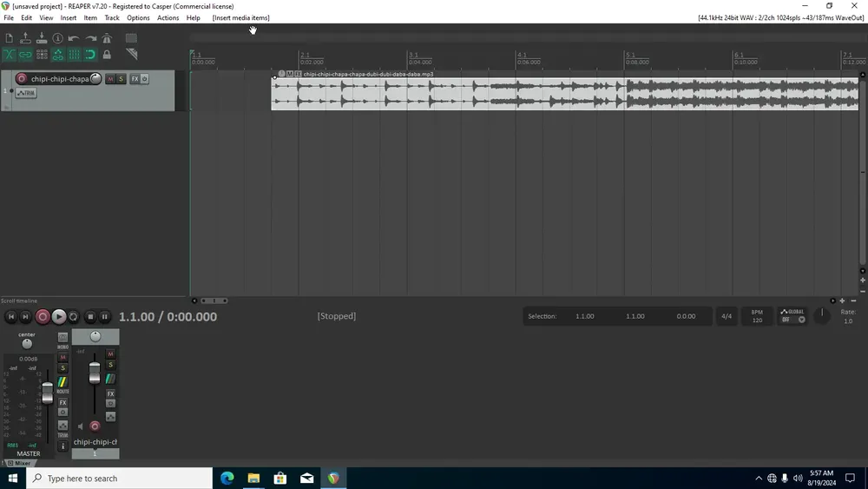
Task: Open the Help menu
Action: click(x=194, y=17)
